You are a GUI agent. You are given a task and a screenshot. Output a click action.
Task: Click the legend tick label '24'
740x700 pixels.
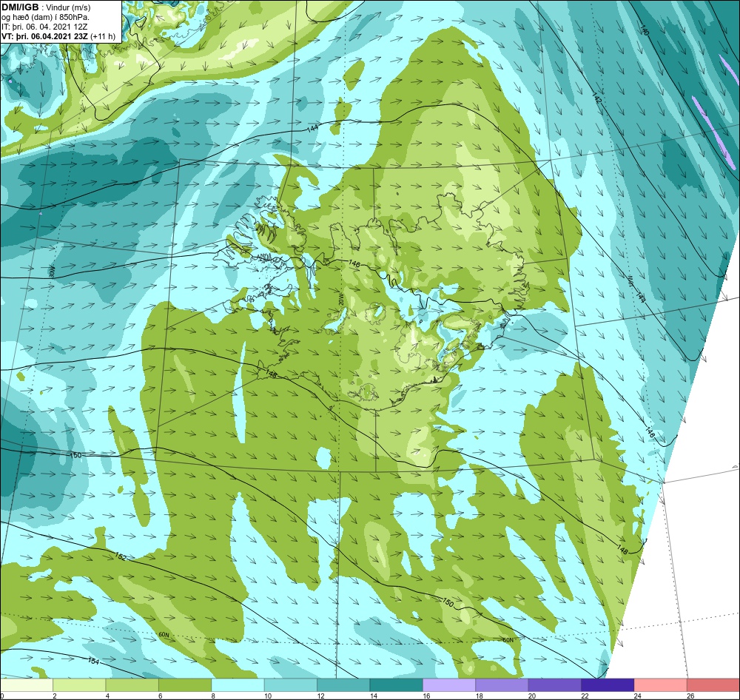point(638,696)
